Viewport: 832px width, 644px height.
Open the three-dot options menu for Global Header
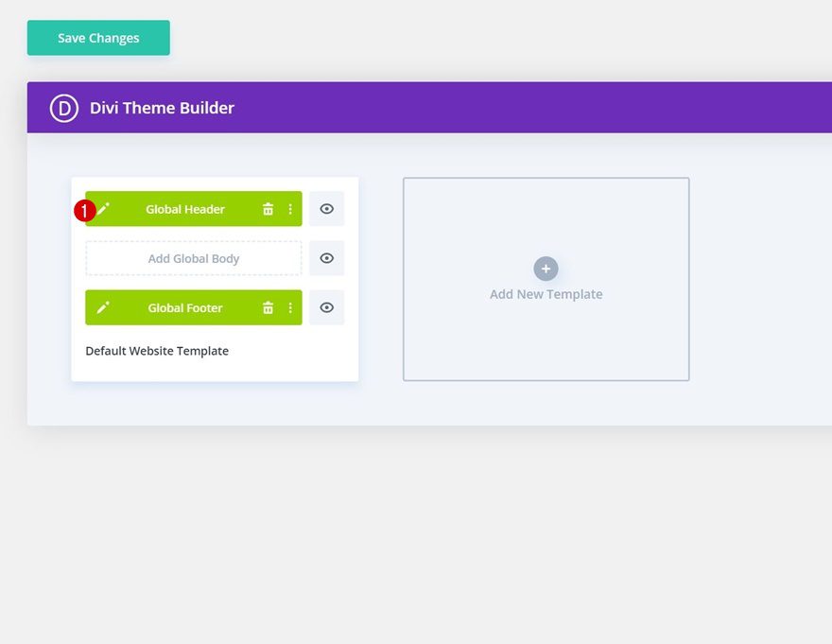pyautogui.click(x=290, y=209)
